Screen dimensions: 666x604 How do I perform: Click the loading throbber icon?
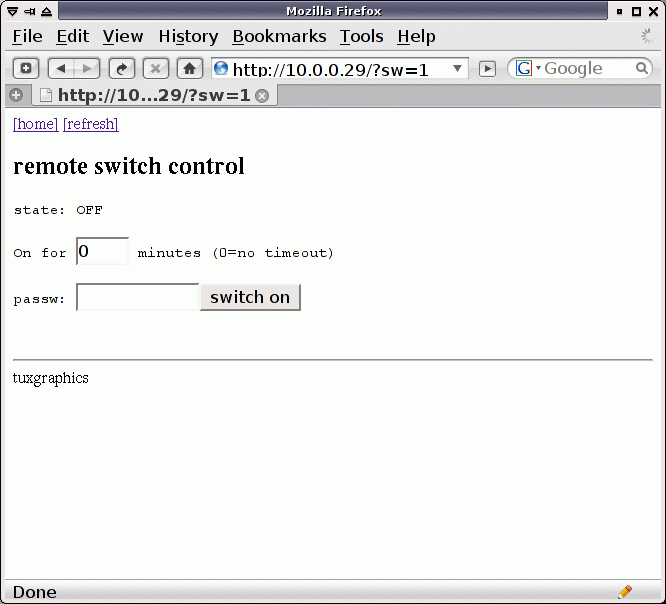coord(647,37)
